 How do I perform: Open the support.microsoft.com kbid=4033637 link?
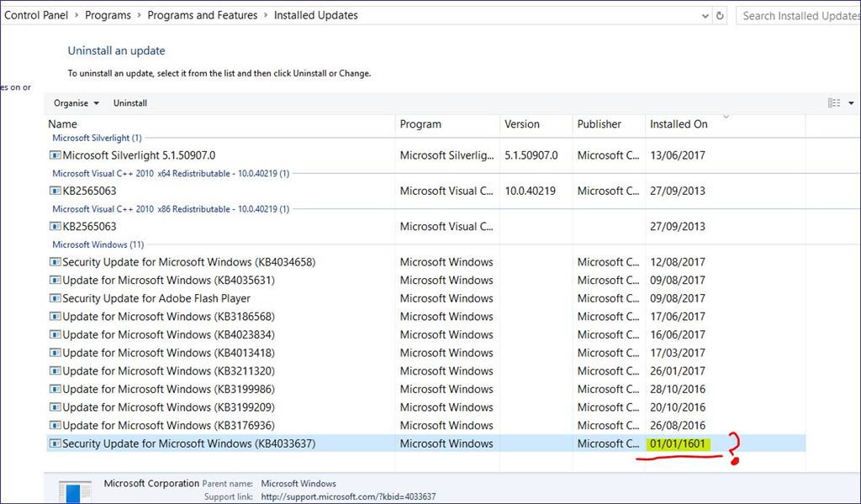[x=348, y=497]
